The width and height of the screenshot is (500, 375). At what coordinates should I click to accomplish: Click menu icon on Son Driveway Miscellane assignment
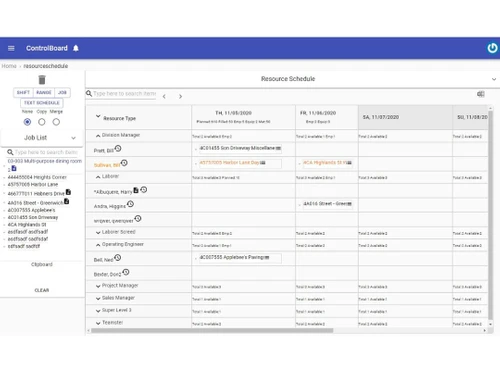click(278, 148)
